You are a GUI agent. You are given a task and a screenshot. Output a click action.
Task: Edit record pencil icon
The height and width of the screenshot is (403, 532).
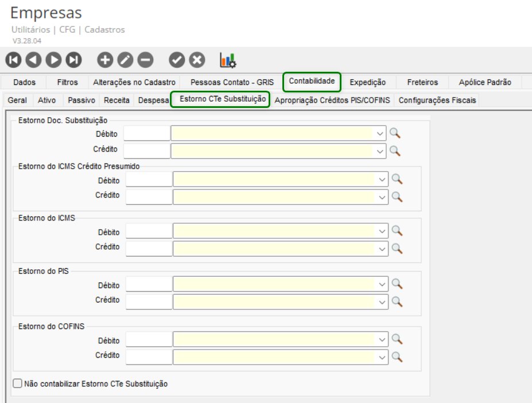click(125, 59)
